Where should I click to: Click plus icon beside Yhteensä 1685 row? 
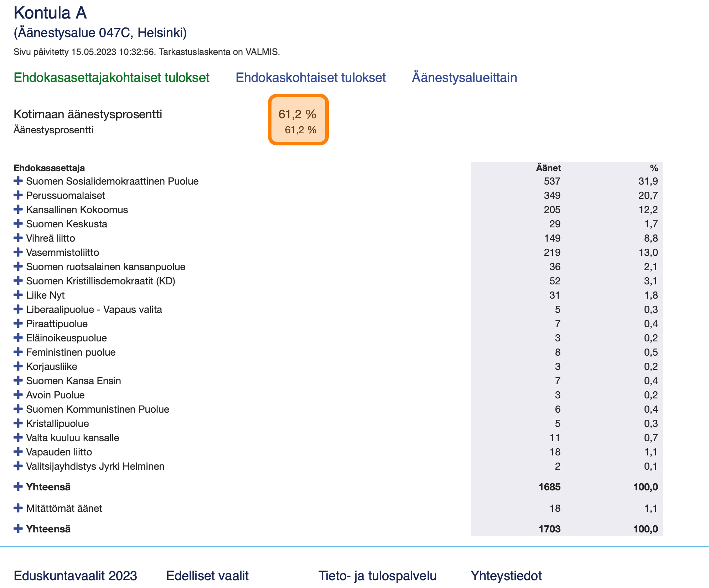pos(18,487)
